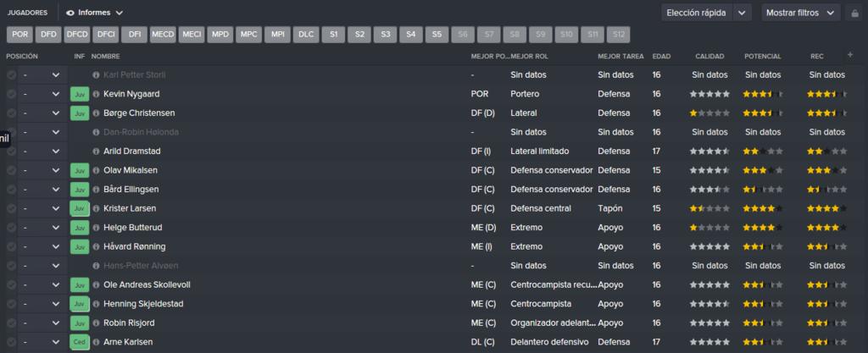Click the plus icon to add column
868x353 pixels.
850,55
